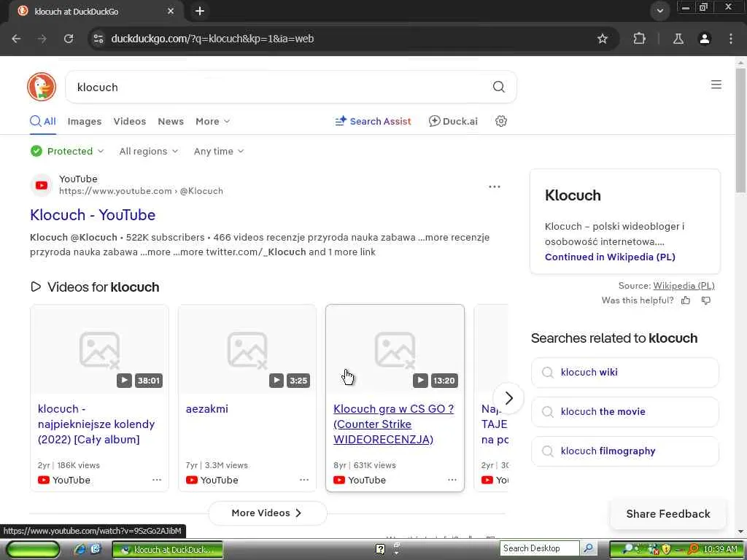The height and width of the screenshot is (560, 747).
Task: Open search settings gear icon
Action: [500, 122]
